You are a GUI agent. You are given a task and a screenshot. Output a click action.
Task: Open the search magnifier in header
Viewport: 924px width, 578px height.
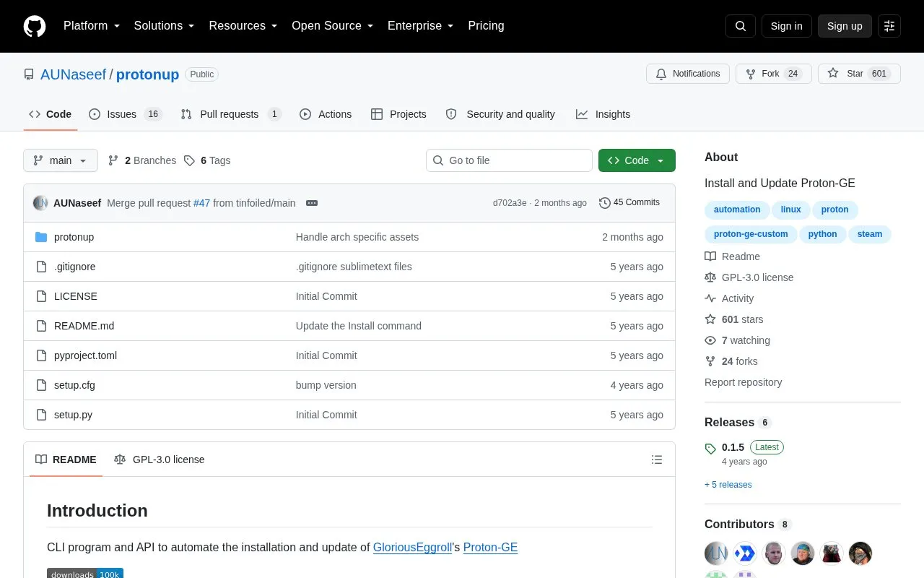point(741,26)
